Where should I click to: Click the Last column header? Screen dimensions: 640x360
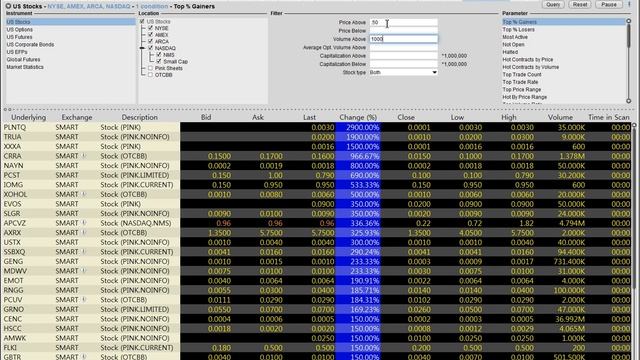(x=309, y=117)
